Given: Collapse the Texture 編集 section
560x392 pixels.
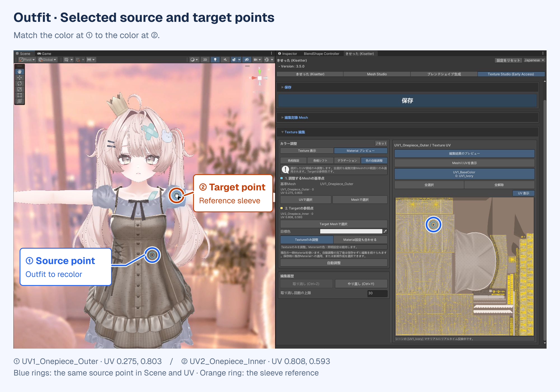Looking at the screenshot, I should (x=407, y=132).
